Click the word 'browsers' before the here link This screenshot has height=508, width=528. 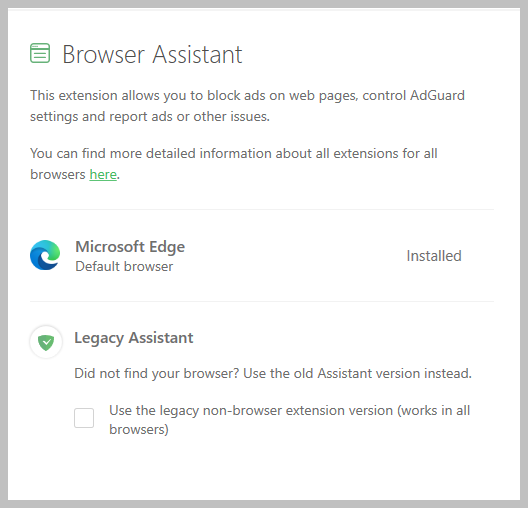click(x=58, y=174)
